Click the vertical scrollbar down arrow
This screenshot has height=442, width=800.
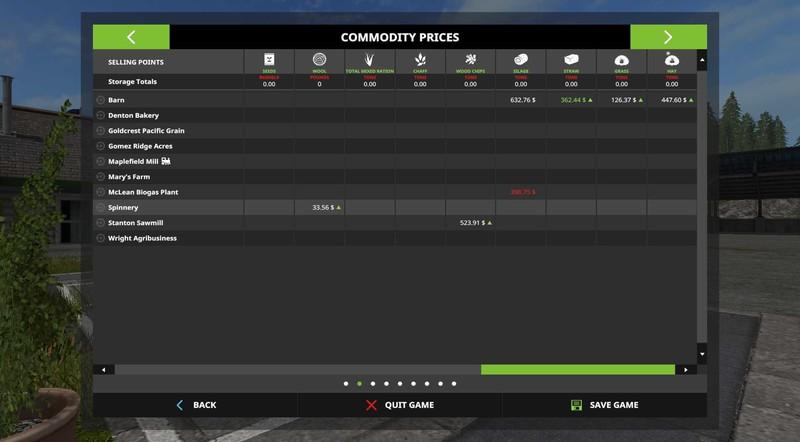(x=702, y=354)
